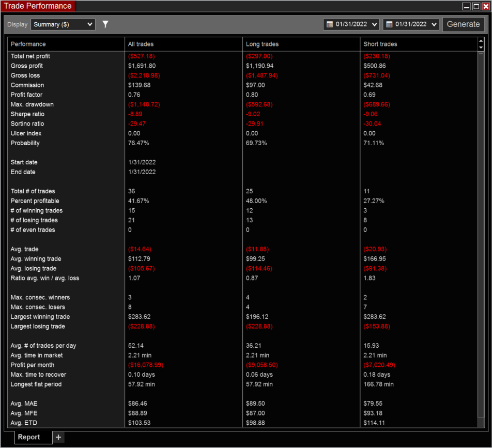Viewport: 492px width, 448px height.
Task: Click the # of winning trades label
Action: pos(37,210)
